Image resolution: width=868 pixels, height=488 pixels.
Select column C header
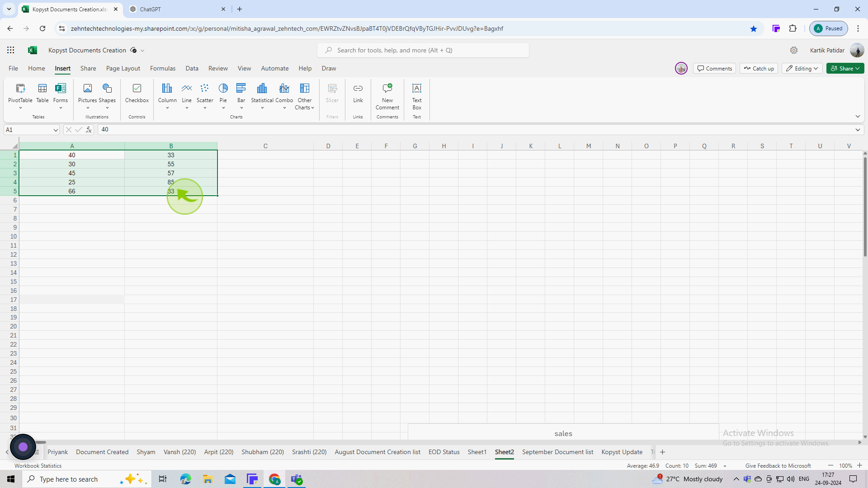pyautogui.click(x=265, y=146)
